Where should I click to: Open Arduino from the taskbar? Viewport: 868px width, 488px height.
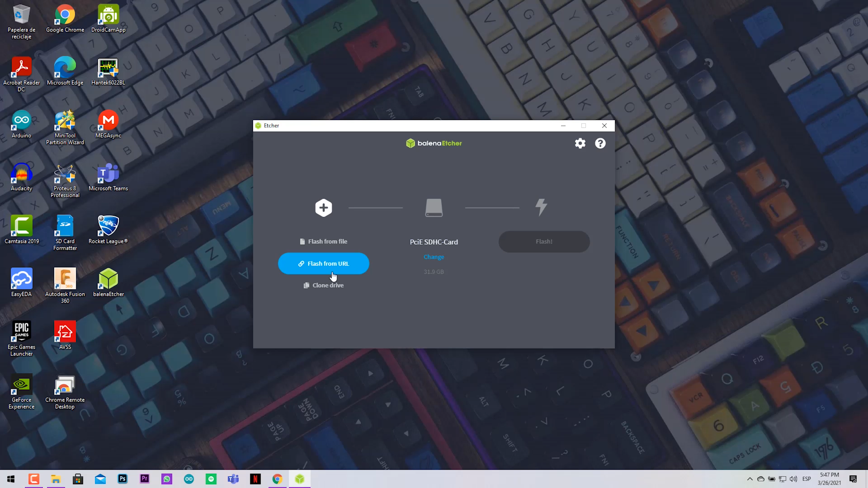(189, 479)
